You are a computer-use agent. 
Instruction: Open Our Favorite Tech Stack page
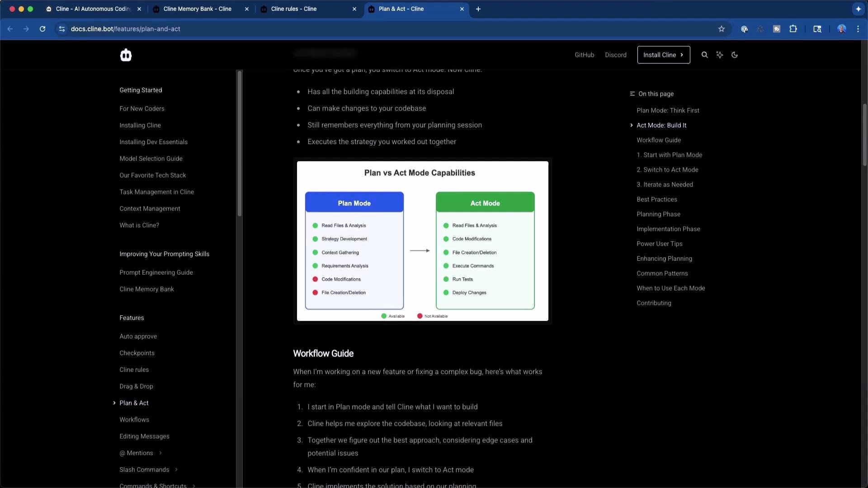[x=152, y=175]
